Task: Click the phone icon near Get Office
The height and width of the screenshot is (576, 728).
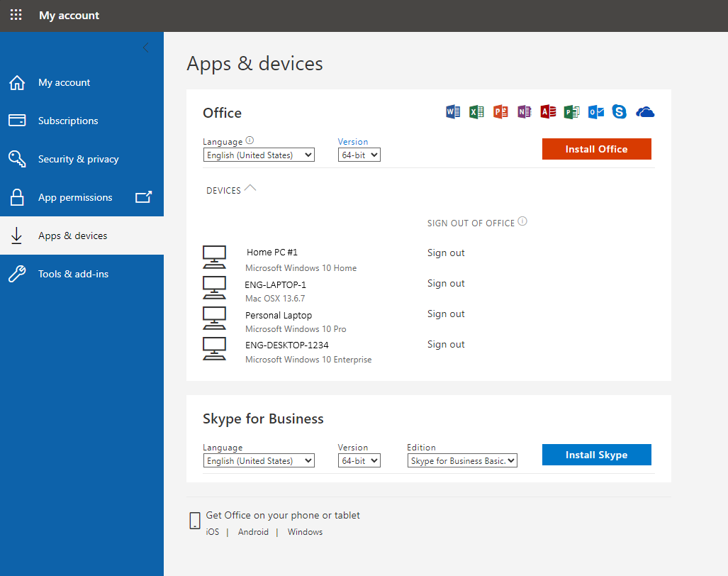Action: (195, 521)
